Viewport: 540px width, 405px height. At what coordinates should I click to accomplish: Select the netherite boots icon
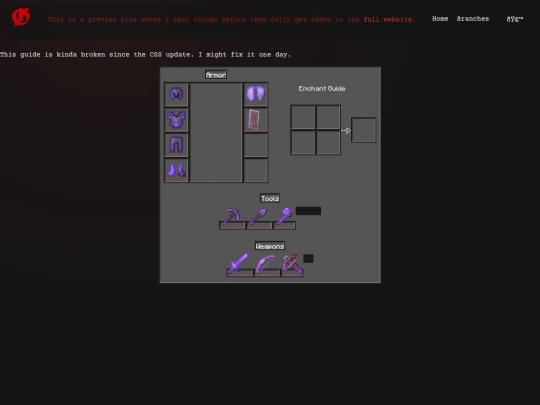pyautogui.click(x=176, y=170)
